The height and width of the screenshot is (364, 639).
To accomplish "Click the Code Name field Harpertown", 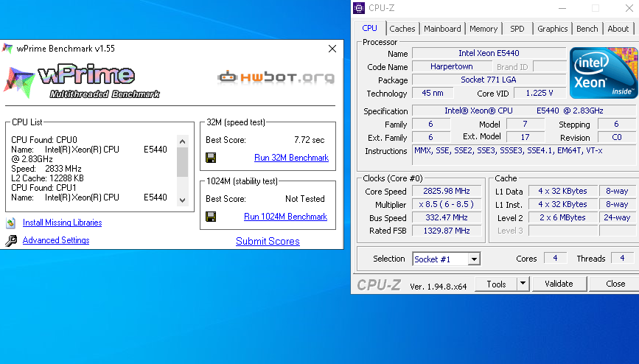I will click(x=452, y=66).
